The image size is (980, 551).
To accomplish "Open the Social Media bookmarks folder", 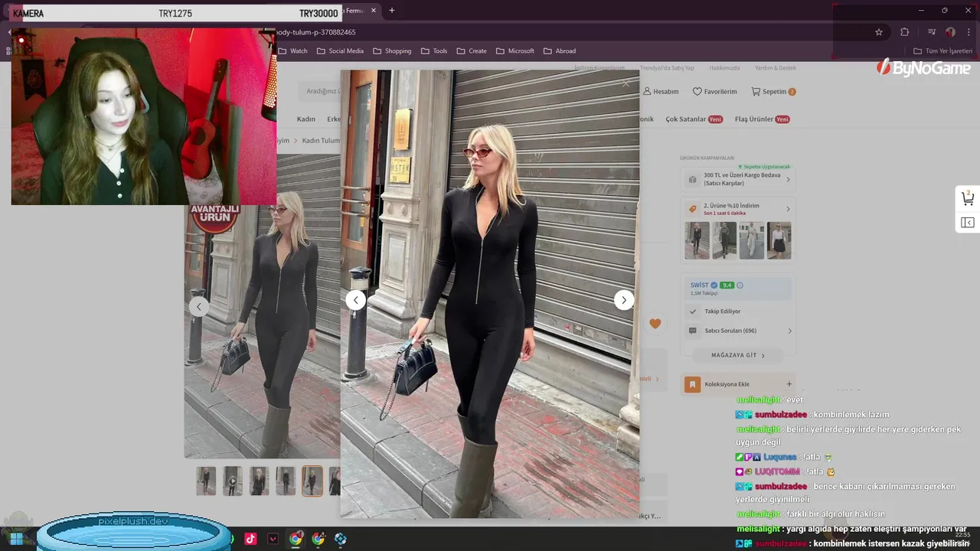I will click(x=340, y=51).
